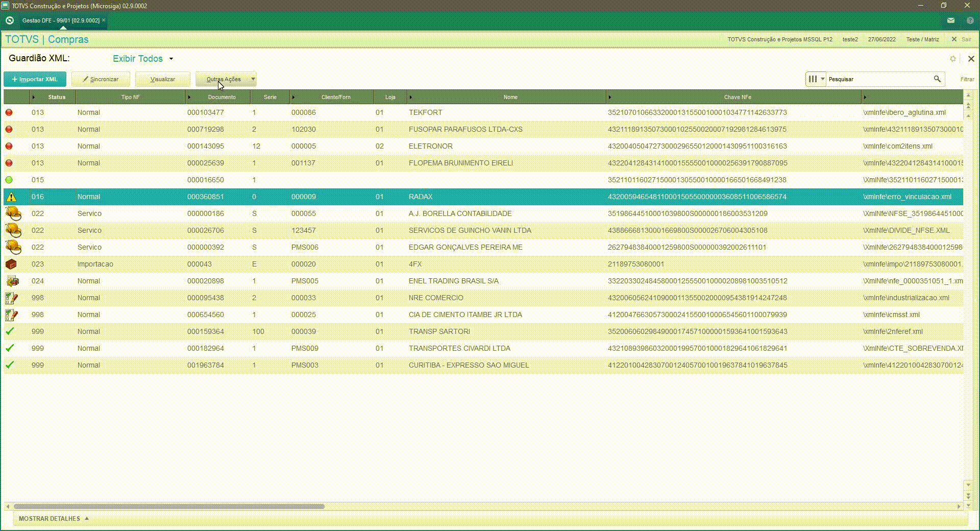Click the edit-note icon for CIA DE CIMENTO ITAMBE
This screenshot has width=980, height=531.
[11, 315]
